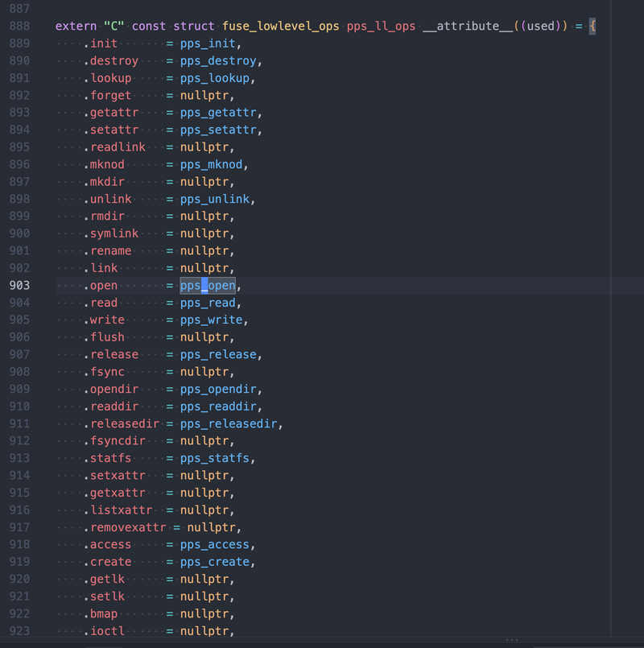Click the .getxattr field name
Screen dimensions: 644x648
point(114,493)
